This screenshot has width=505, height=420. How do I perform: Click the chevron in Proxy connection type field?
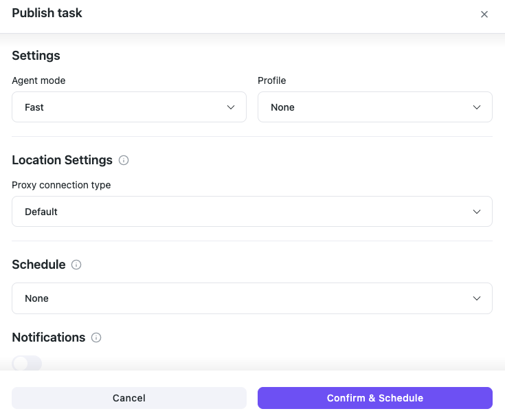pos(477,212)
